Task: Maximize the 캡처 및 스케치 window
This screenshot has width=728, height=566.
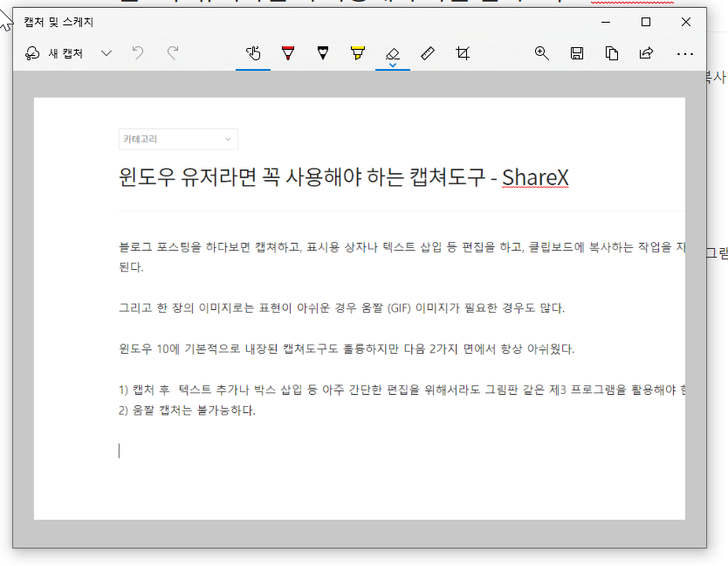Action: pos(646,22)
